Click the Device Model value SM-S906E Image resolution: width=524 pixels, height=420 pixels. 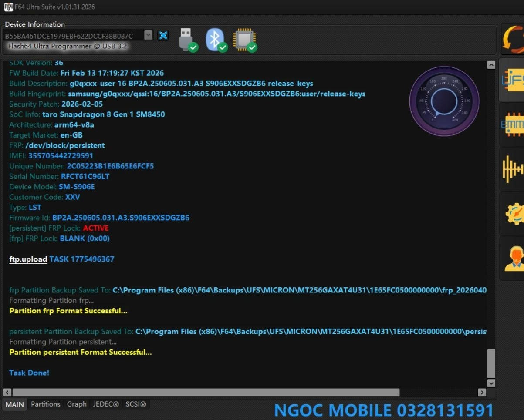click(x=77, y=187)
